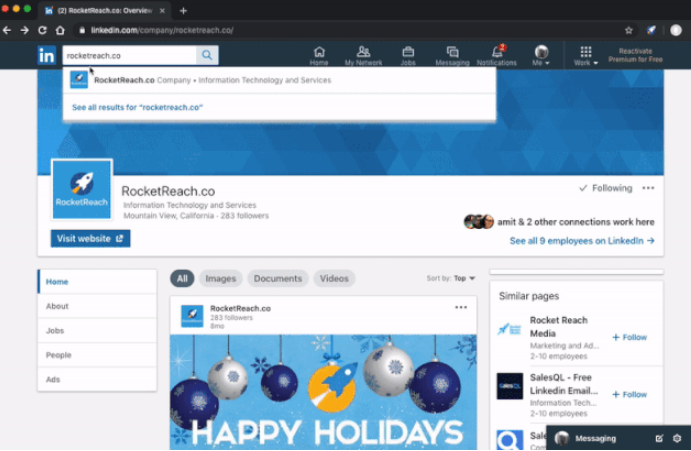The image size is (691, 451).
Task: Filter posts by Images
Action: click(x=220, y=279)
